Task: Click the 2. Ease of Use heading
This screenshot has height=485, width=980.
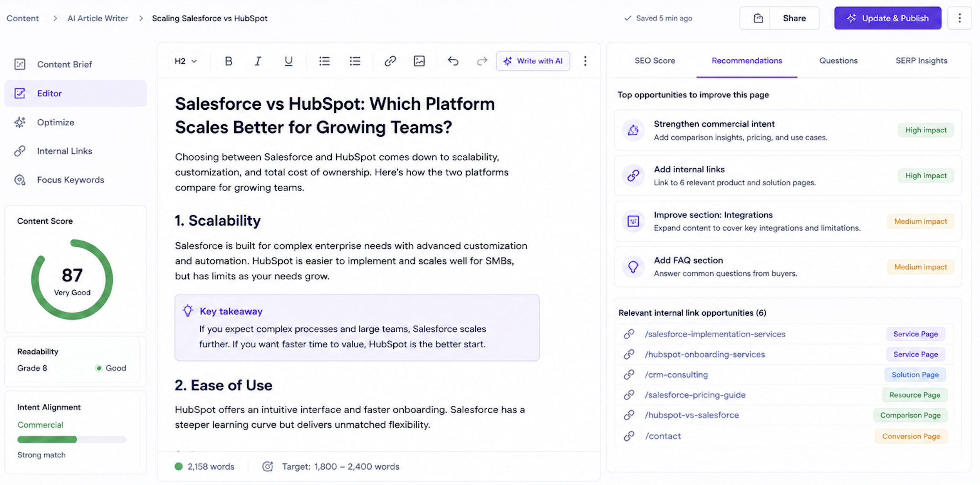Action: pyautogui.click(x=223, y=385)
